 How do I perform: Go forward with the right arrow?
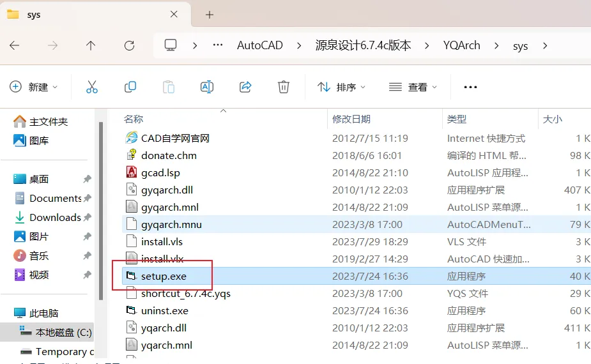(x=53, y=45)
